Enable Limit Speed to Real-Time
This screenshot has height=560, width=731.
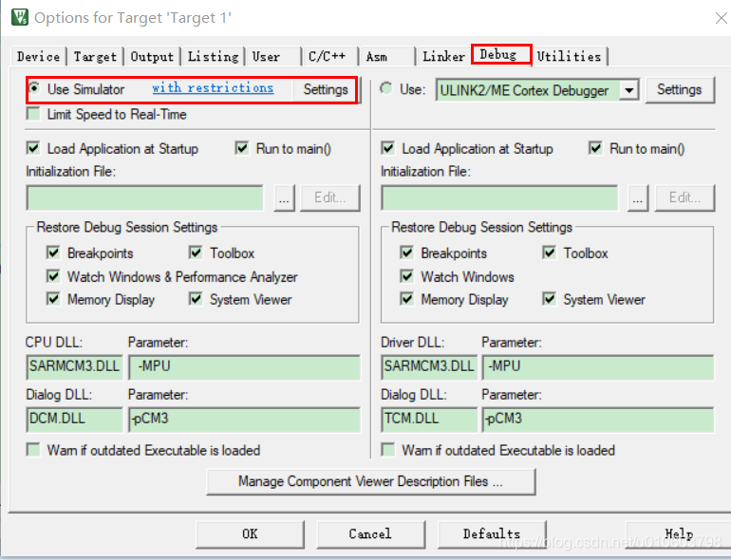pyautogui.click(x=33, y=114)
